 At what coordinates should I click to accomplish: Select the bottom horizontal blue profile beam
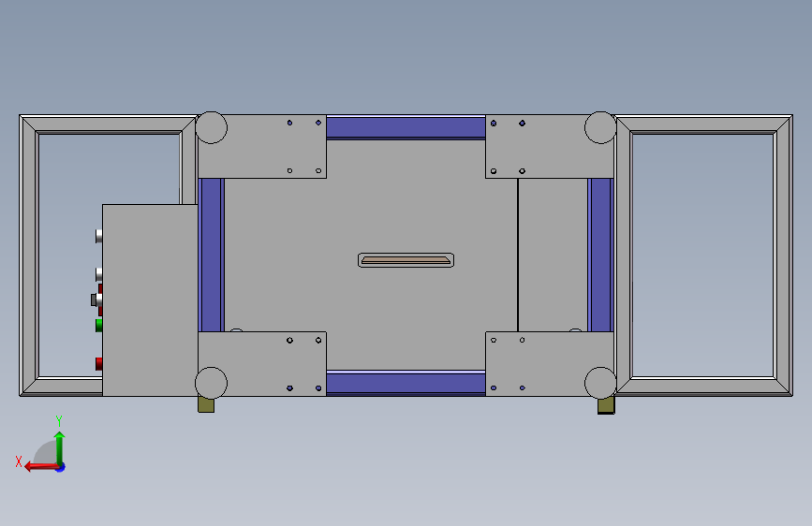(406, 383)
